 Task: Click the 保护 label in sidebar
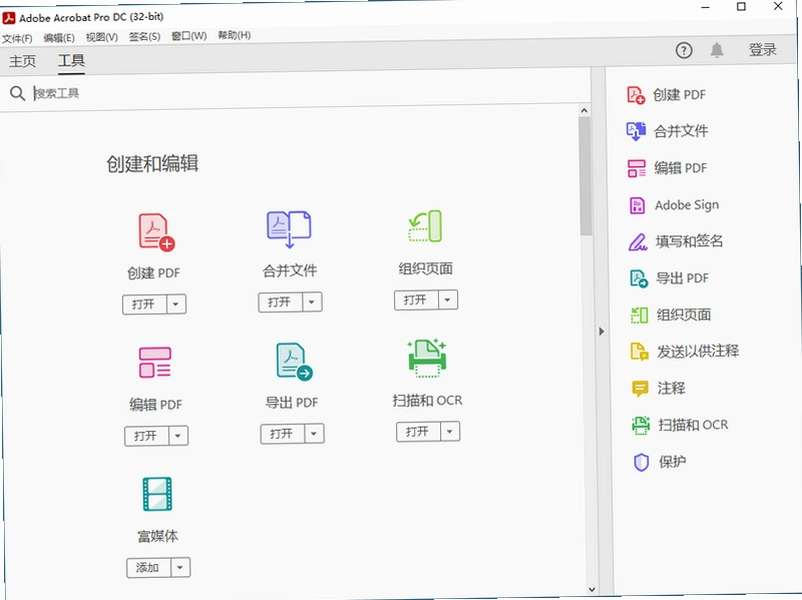coord(672,462)
